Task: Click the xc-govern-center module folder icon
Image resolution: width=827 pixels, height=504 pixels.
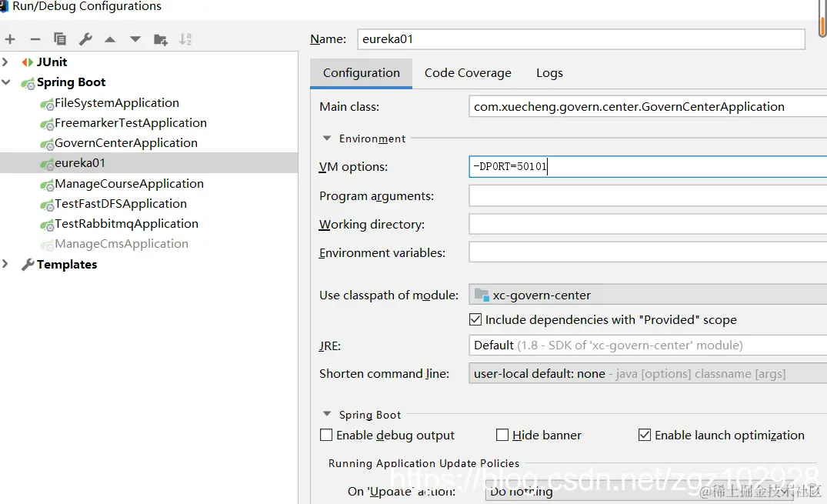Action: pos(482,295)
